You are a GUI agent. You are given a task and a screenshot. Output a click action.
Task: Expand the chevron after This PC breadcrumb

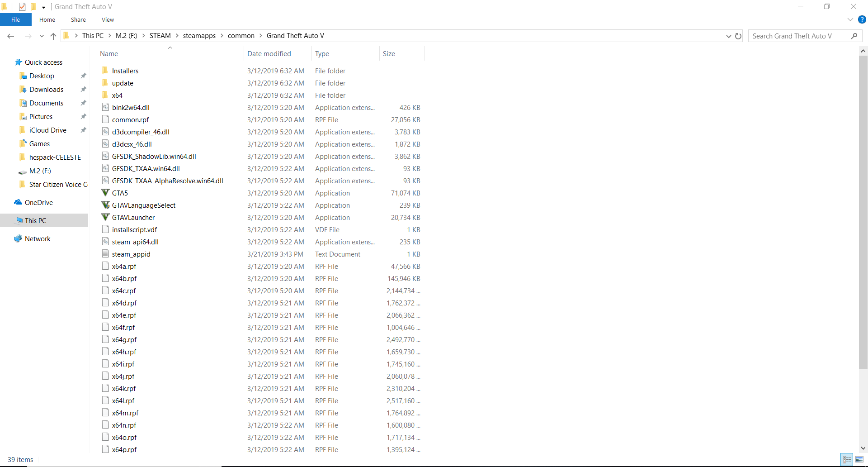109,36
